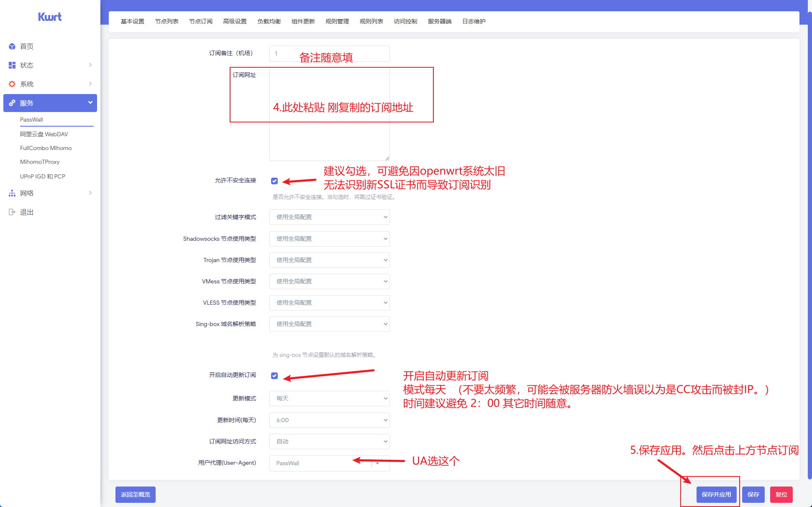The width and height of the screenshot is (812, 507).
Task: Open the VMess 节点使用类型 dropdown
Action: pyautogui.click(x=329, y=281)
